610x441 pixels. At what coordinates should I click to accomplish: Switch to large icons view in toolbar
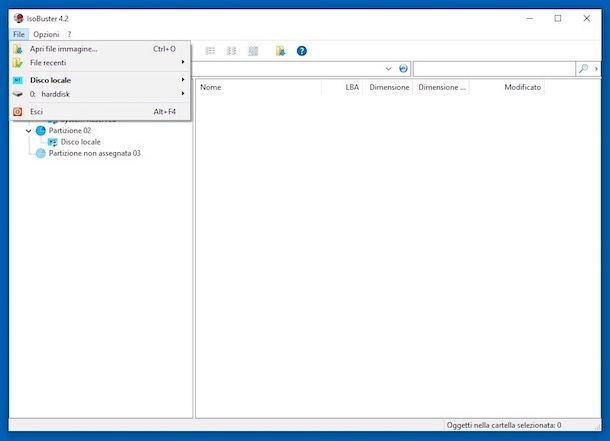click(x=253, y=51)
